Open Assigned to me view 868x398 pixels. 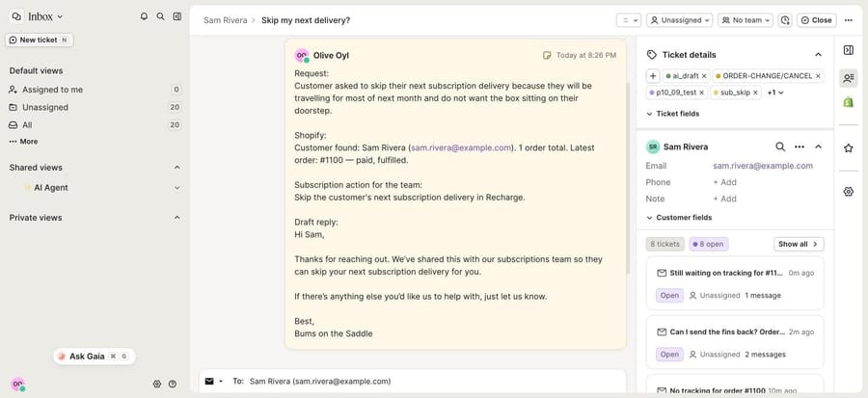95,90
